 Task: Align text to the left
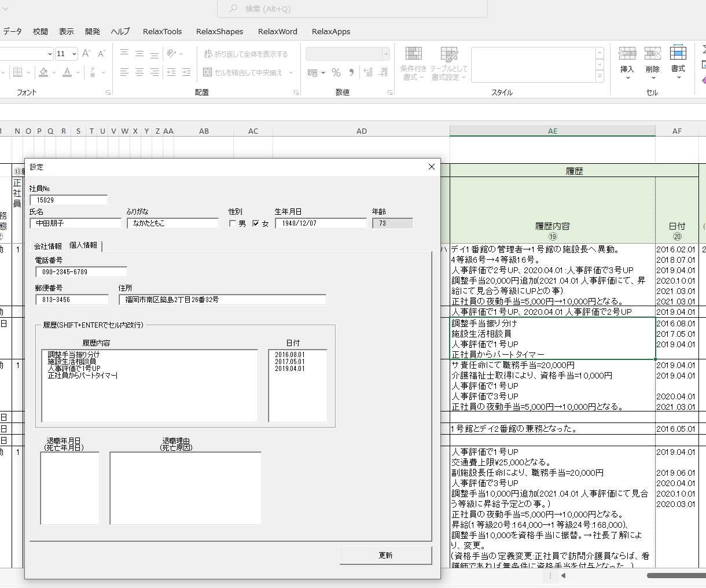click(124, 72)
